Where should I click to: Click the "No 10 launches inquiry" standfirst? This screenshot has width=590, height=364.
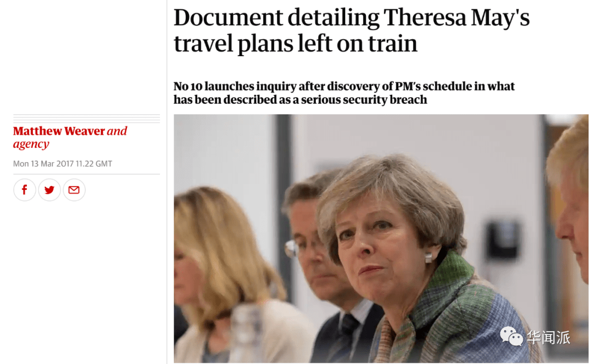point(344,93)
